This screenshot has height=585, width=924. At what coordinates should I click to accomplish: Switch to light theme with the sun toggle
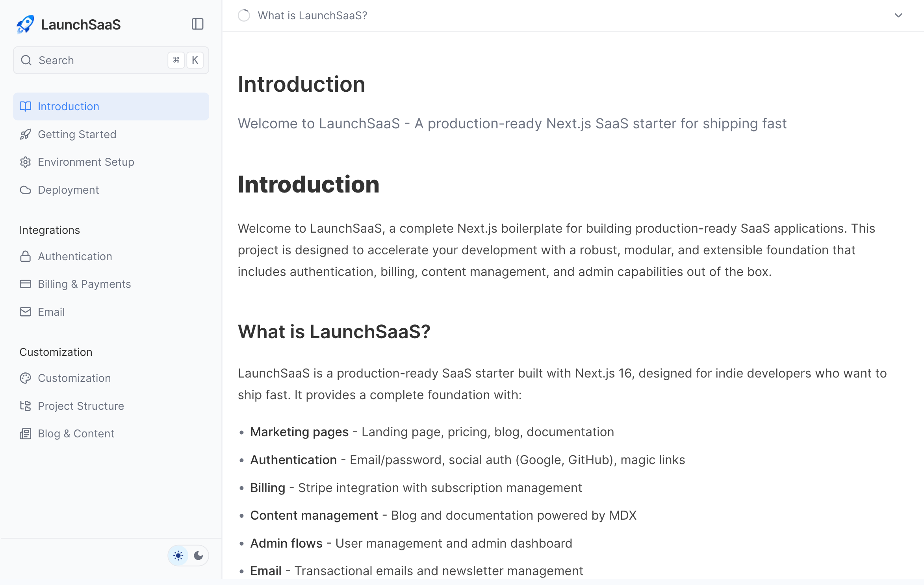coord(178,555)
